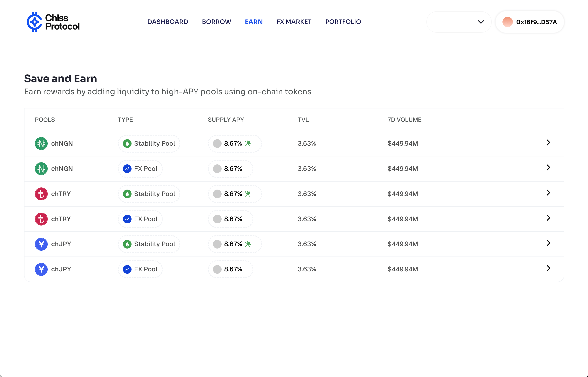Click the chJPY token icon
Image resolution: width=588 pixels, height=377 pixels.
41,244
